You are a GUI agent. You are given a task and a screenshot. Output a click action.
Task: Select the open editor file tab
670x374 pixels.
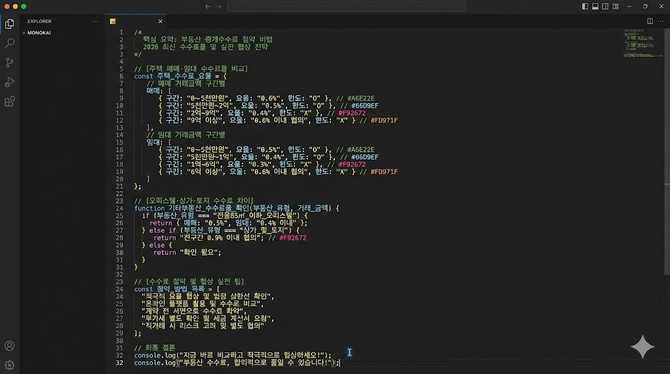tap(136, 21)
